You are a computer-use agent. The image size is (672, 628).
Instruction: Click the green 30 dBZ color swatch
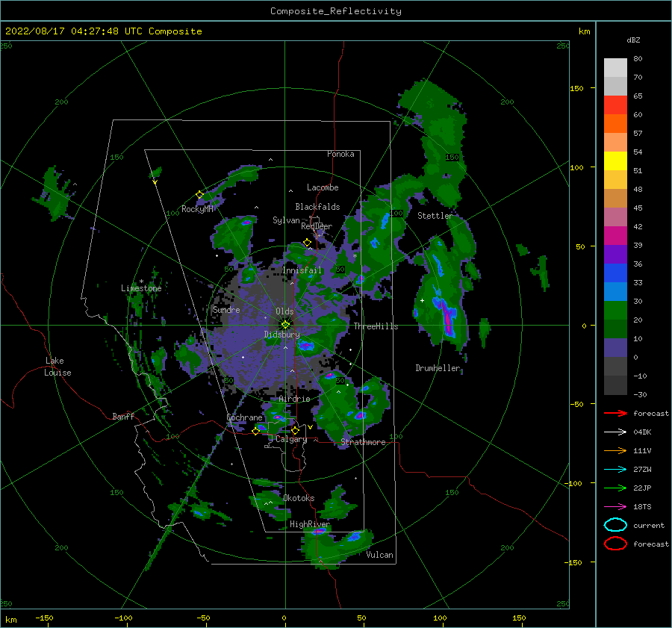pos(615,311)
